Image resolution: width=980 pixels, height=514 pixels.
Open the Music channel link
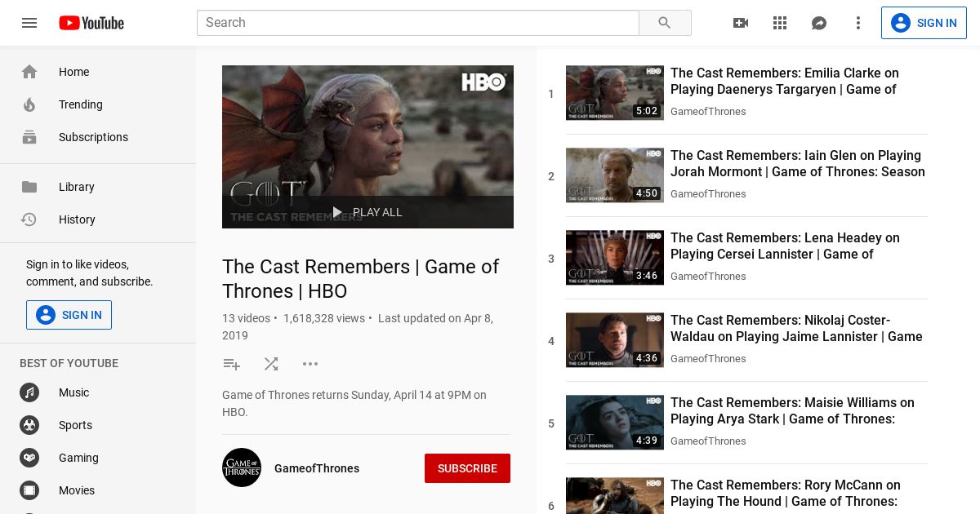pos(98,392)
